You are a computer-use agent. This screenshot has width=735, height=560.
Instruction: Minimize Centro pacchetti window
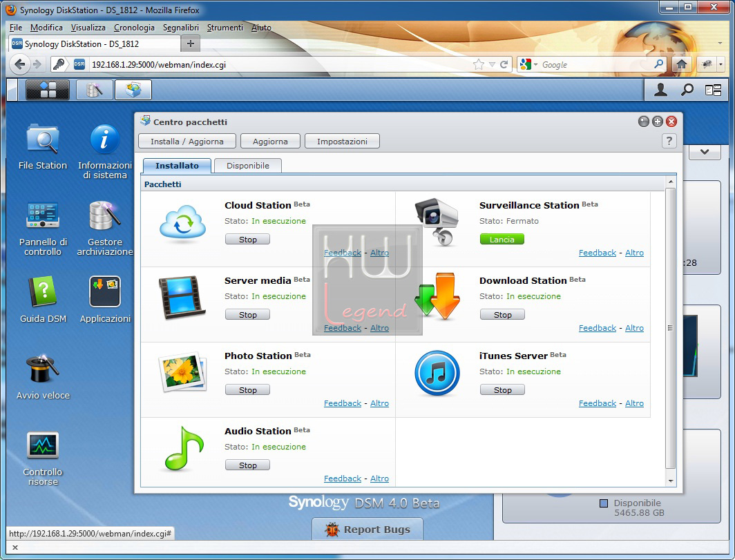click(644, 122)
